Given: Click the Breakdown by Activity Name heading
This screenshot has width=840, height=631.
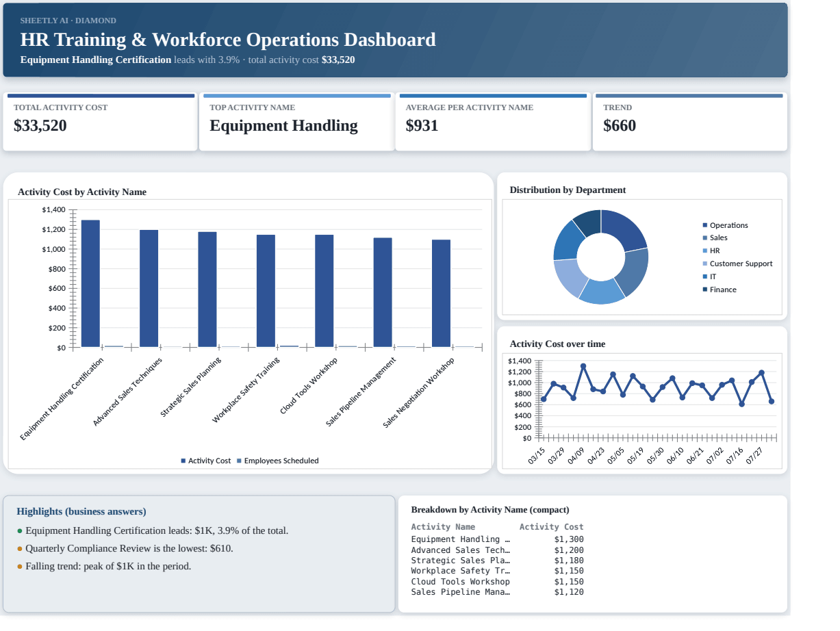Looking at the screenshot, I should tap(490, 510).
